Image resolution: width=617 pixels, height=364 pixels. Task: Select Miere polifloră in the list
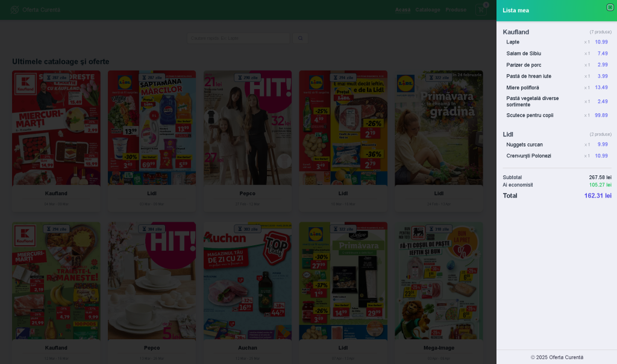(522, 87)
